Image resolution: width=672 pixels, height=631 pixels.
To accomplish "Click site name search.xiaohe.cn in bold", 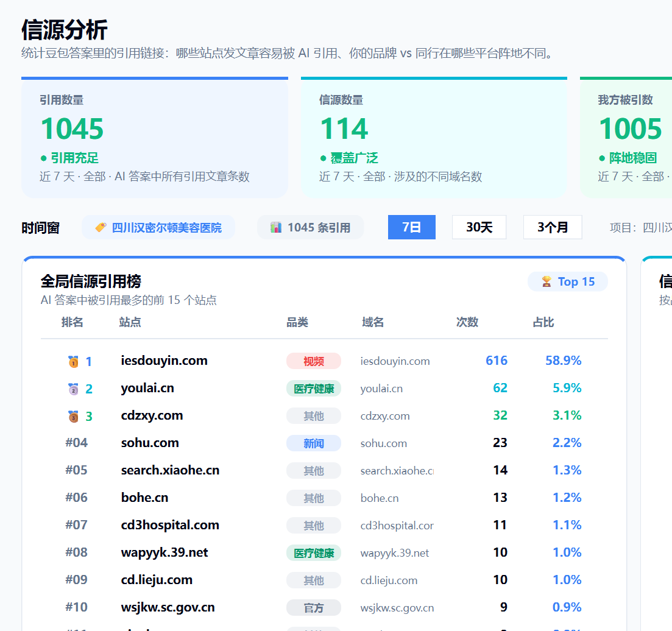I will (x=170, y=470).
